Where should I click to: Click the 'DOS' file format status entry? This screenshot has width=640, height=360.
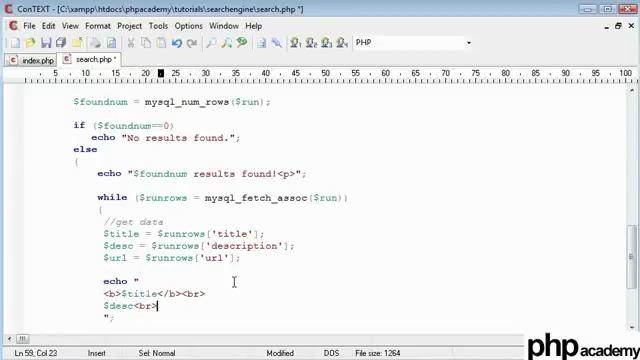(331, 353)
